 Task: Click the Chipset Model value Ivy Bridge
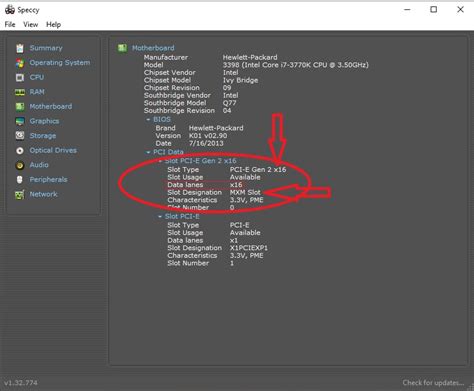(x=240, y=80)
